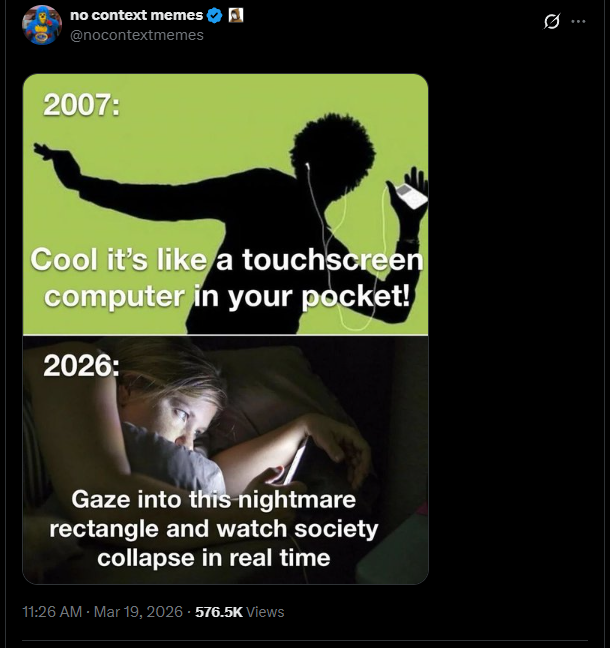View the 576.5K views count
610x648 pixels.
(x=218, y=611)
